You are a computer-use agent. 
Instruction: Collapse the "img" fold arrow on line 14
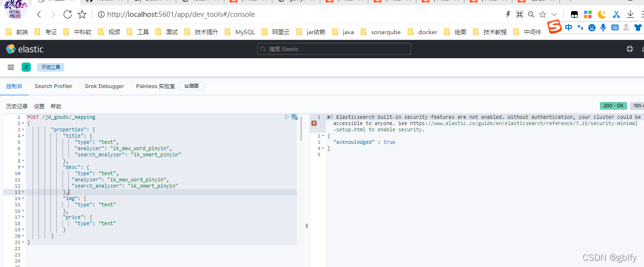[23, 198]
